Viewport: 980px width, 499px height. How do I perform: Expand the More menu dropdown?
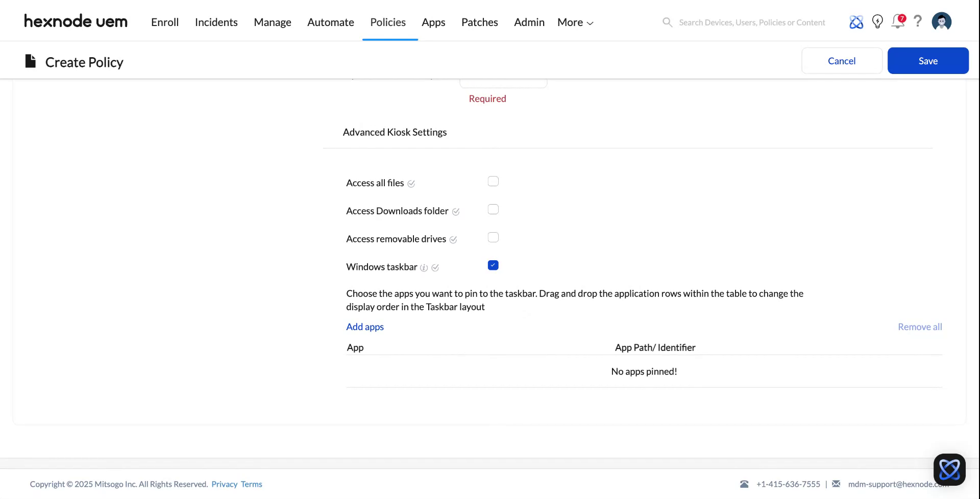coord(575,22)
